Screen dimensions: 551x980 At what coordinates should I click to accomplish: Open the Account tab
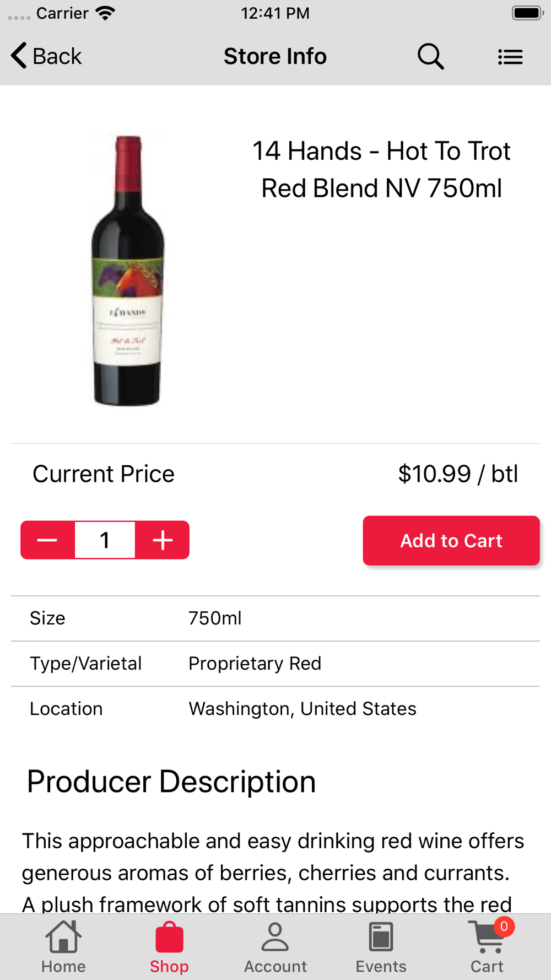(275, 947)
